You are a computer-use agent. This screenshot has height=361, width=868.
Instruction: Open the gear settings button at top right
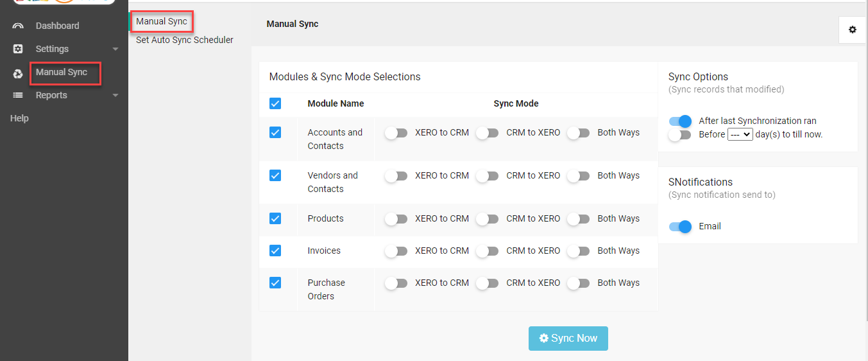[852, 30]
